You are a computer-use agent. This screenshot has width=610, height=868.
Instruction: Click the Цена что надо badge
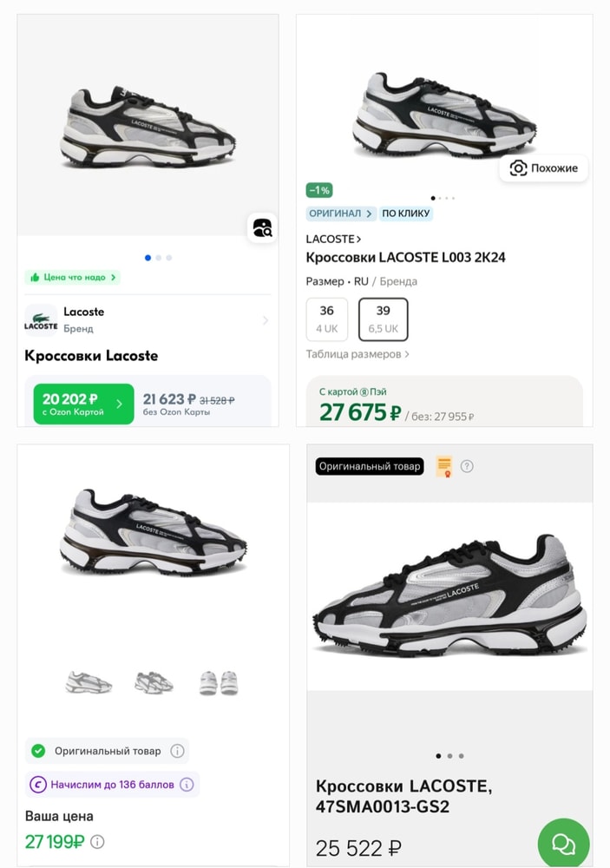(72, 278)
